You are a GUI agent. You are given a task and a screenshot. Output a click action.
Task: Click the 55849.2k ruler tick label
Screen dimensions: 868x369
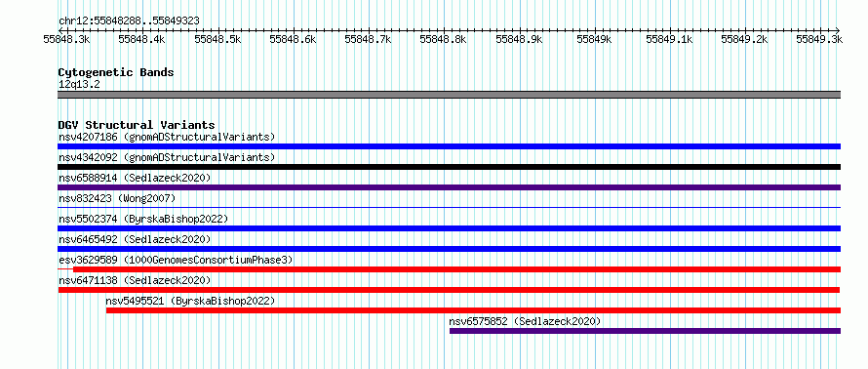tap(745, 39)
